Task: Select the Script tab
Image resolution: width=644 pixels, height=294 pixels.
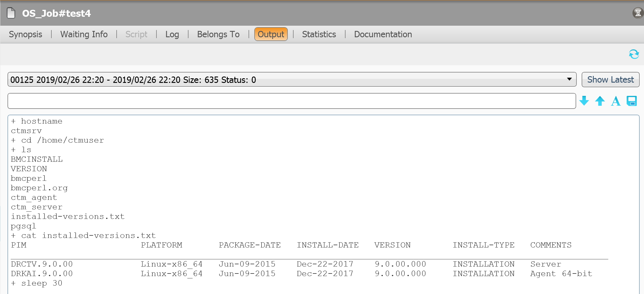Action: tap(136, 34)
